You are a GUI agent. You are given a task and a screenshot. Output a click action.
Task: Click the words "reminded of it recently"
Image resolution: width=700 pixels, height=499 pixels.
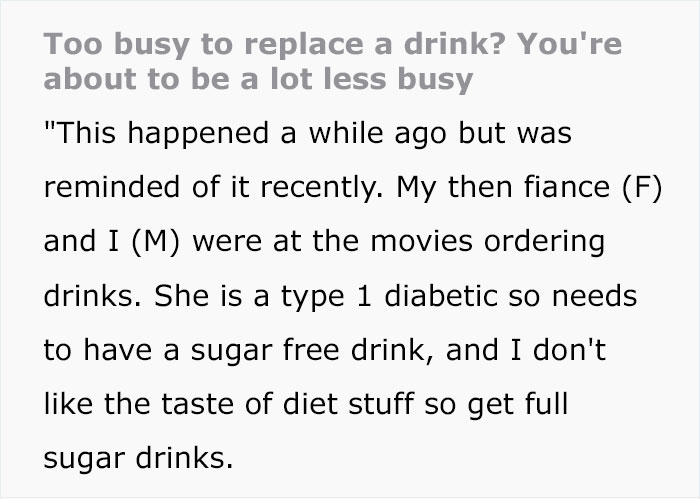click(x=212, y=187)
